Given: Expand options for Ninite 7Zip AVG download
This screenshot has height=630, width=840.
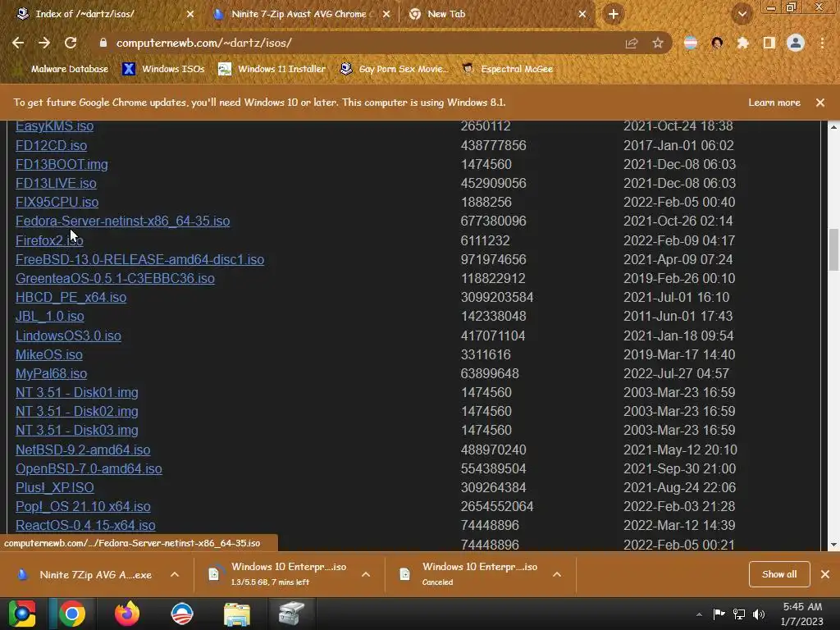Looking at the screenshot, I should 175,574.
